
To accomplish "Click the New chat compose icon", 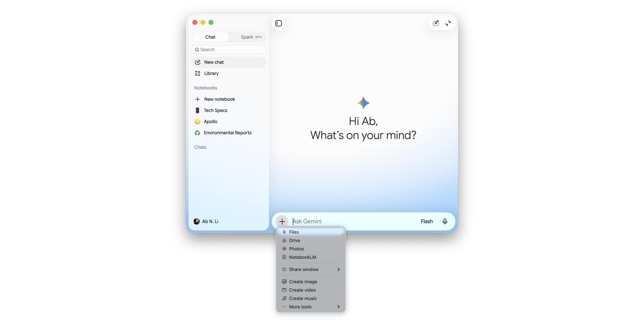I will point(198,62).
